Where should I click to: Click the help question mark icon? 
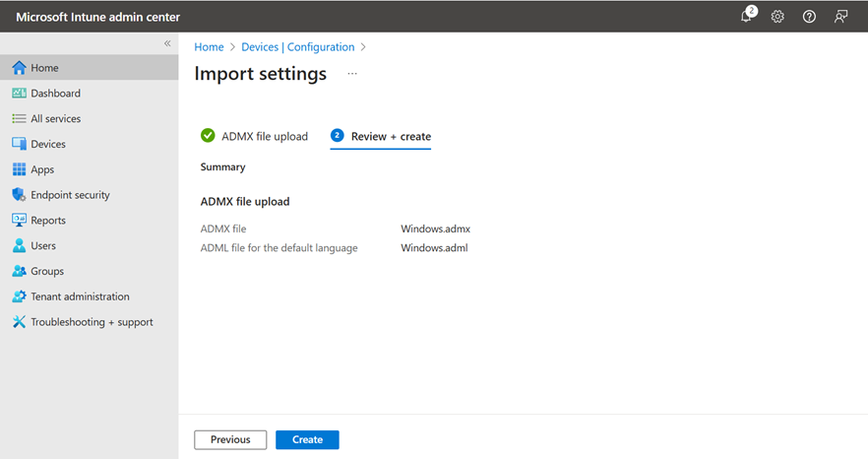pos(809,17)
